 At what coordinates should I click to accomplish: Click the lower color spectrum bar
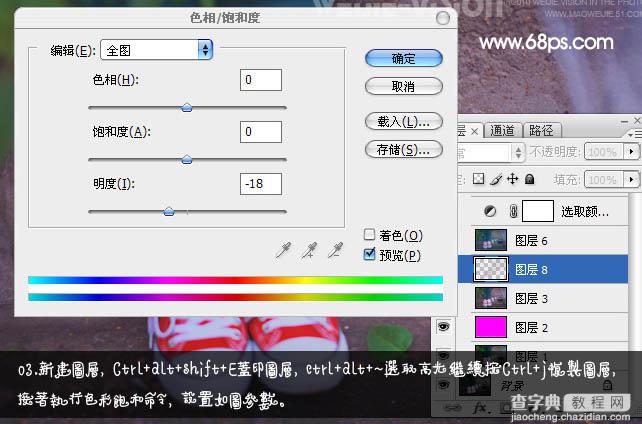click(x=235, y=297)
